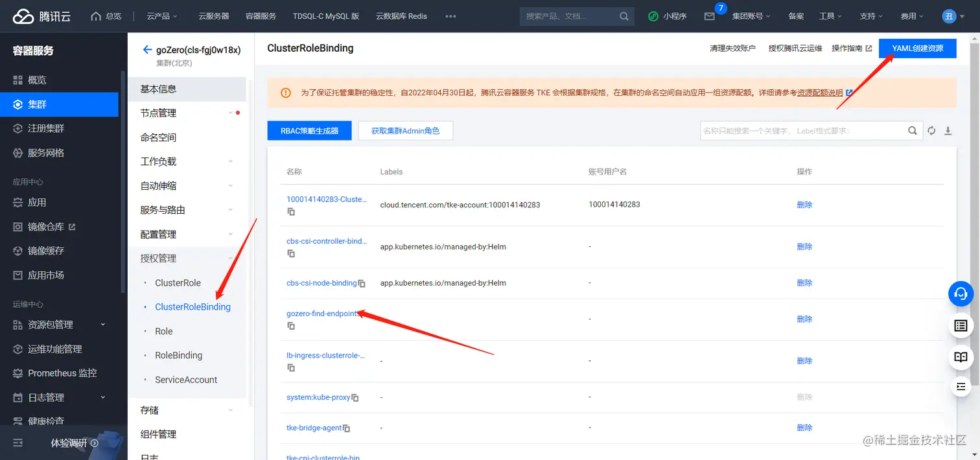Image resolution: width=980 pixels, height=460 pixels.
Task: Open the customer service headset button
Action: [961, 294]
